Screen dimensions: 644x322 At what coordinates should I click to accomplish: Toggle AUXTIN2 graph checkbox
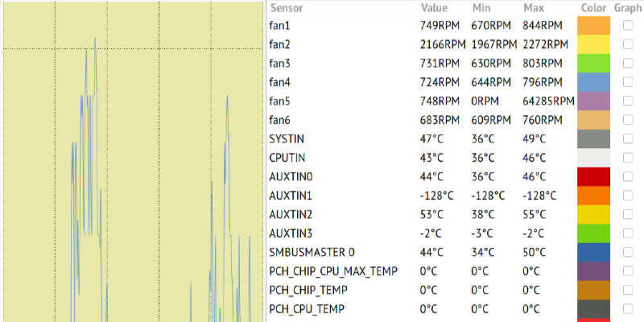coord(628,214)
